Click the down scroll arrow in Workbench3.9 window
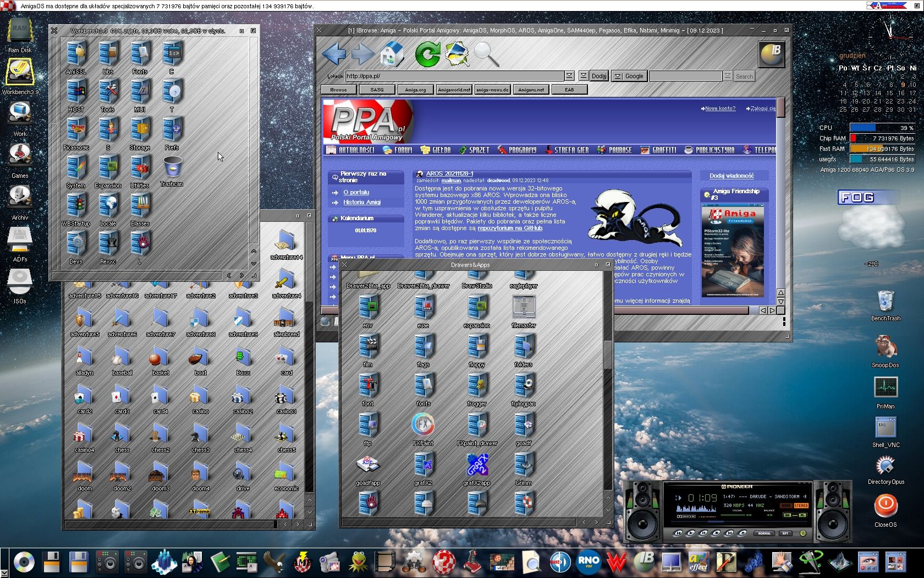This screenshot has height=578, width=924. click(x=254, y=263)
